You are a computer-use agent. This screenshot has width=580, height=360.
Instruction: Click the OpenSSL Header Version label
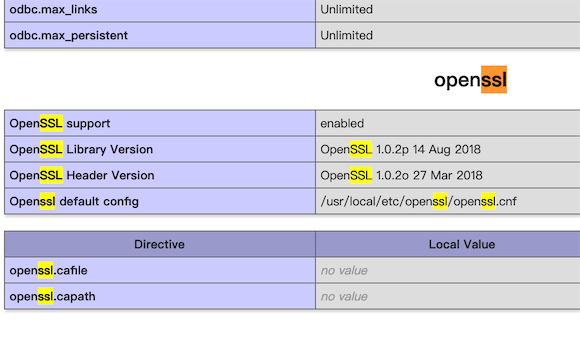[x=82, y=175]
